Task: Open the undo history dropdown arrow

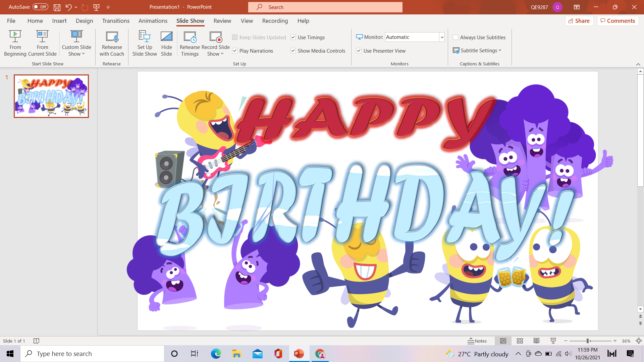Action: [76, 7]
